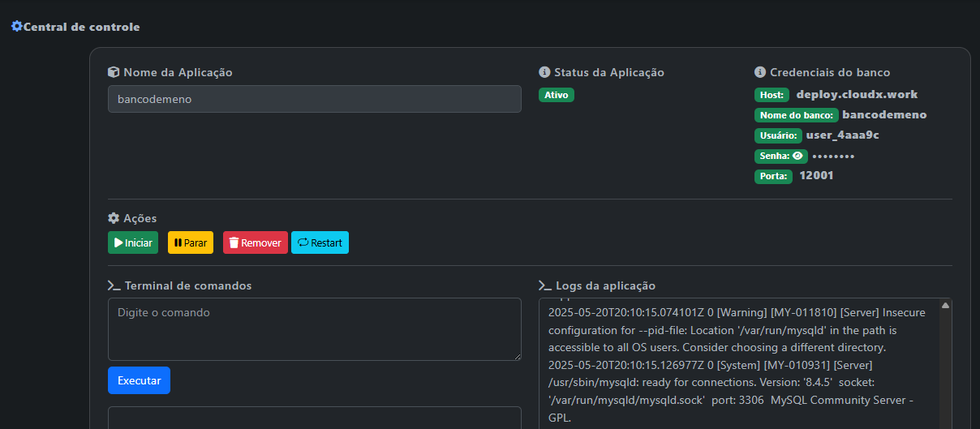Click the Host: label badge
The width and height of the screenshot is (980, 429).
click(772, 95)
